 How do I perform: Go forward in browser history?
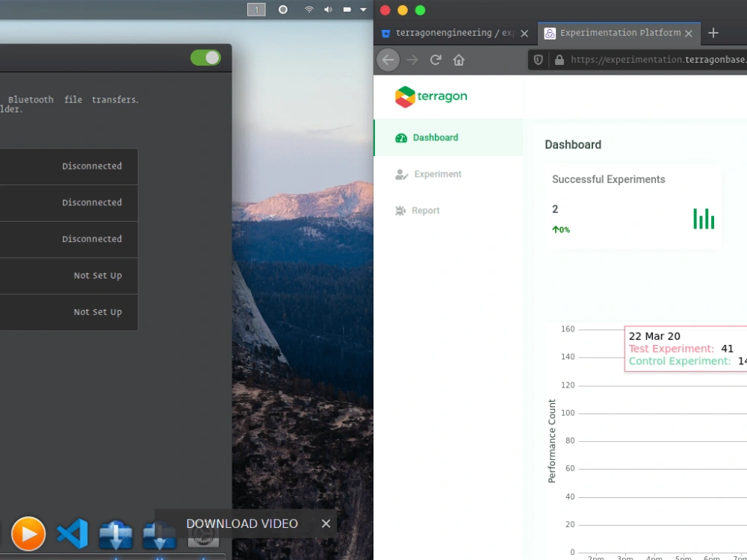[x=412, y=60]
